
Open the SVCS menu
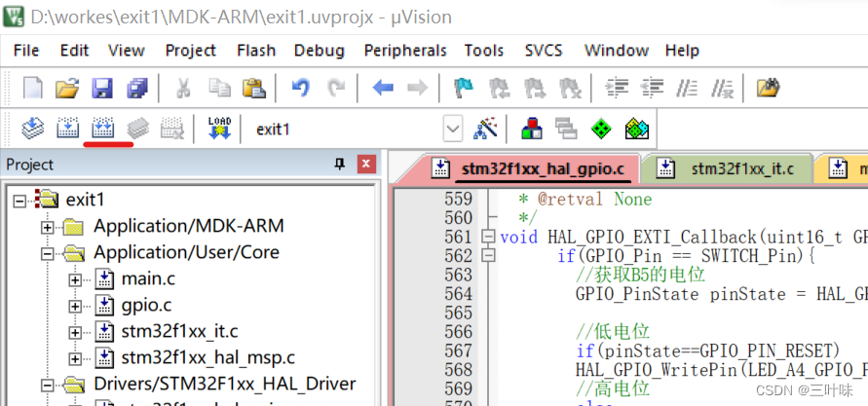(544, 51)
